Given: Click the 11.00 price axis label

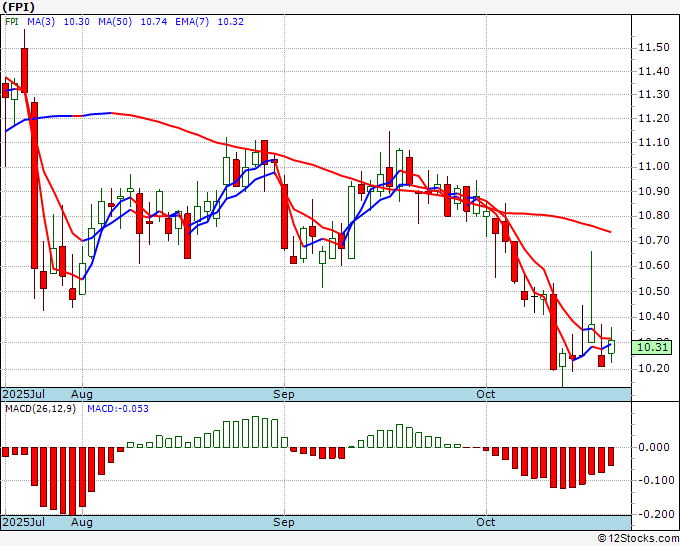Looking at the screenshot, I should coord(654,167).
